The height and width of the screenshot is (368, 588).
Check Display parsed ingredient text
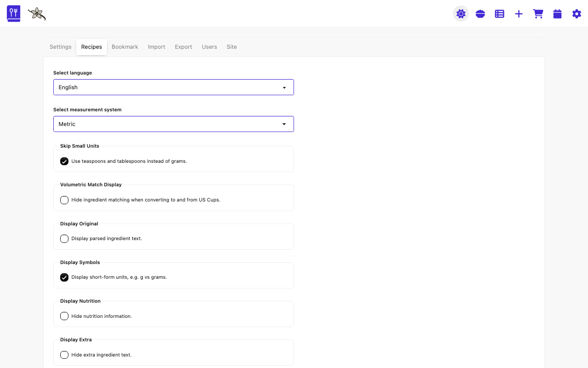click(64, 239)
